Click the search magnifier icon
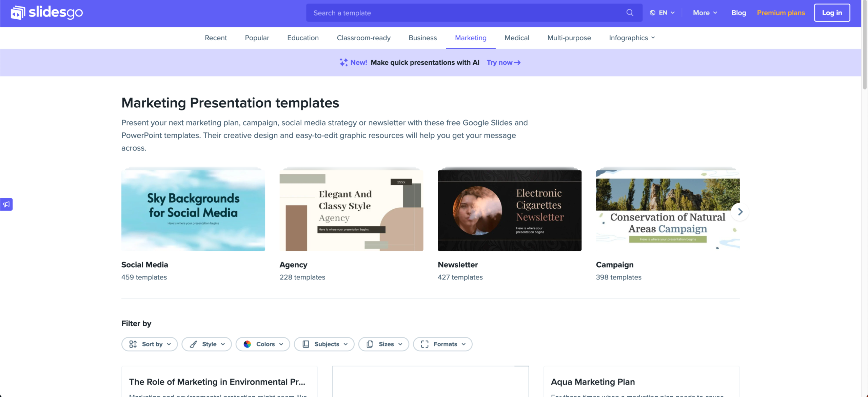 (x=630, y=13)
